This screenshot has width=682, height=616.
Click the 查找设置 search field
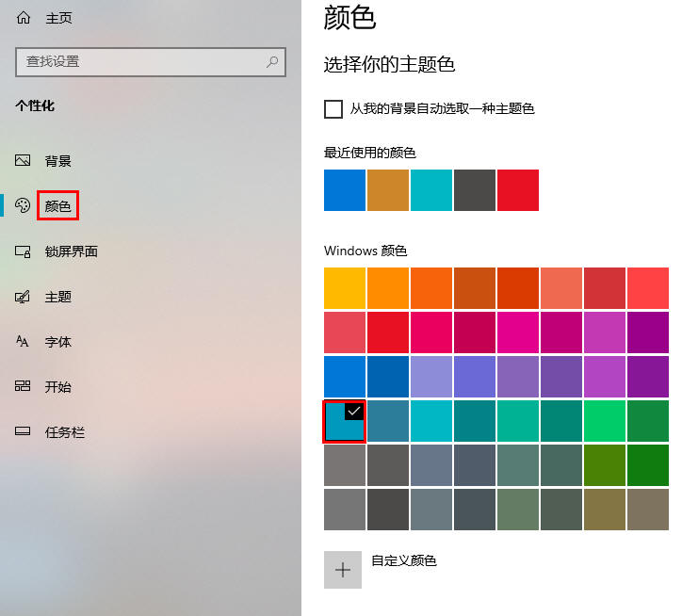pyautogui.click(x=141, y=62)
